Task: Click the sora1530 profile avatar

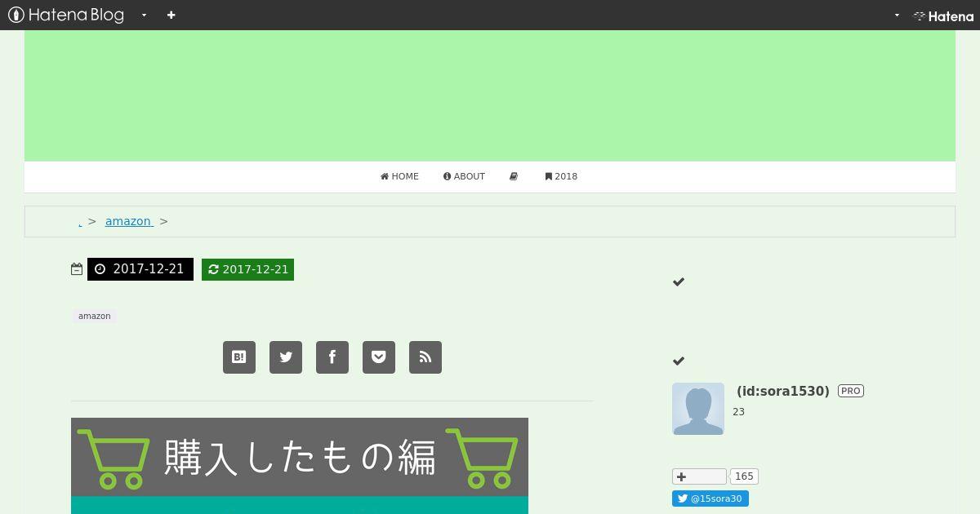Action: (698, 409)
